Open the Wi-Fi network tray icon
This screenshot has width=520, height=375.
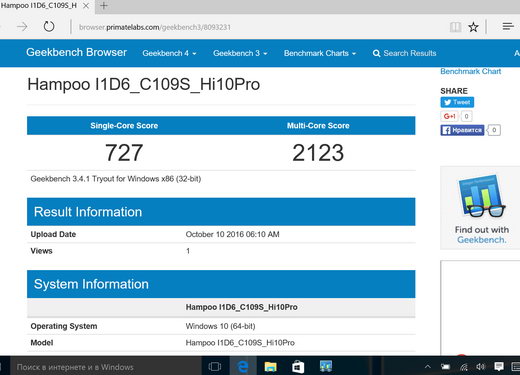(x=463, y=367)
